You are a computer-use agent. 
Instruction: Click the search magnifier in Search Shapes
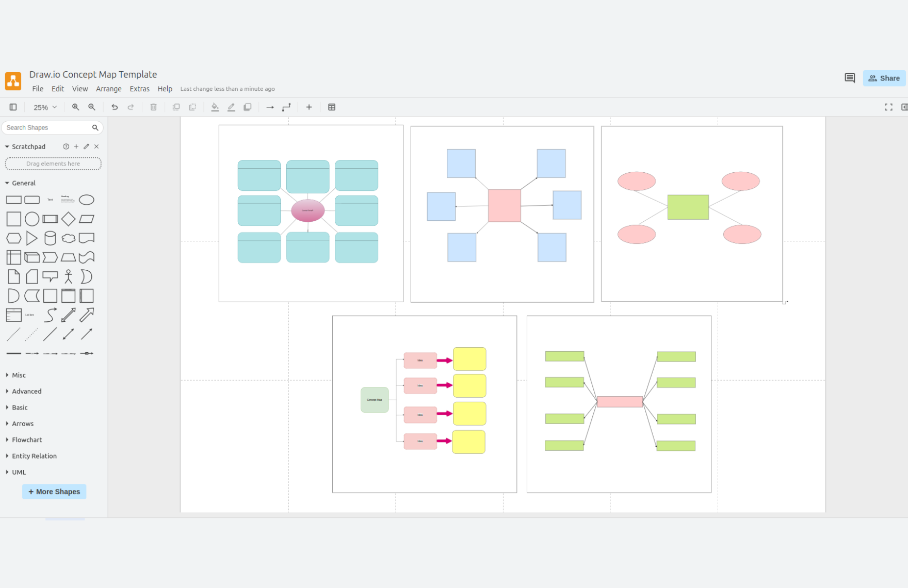click(x=95, y=128)
